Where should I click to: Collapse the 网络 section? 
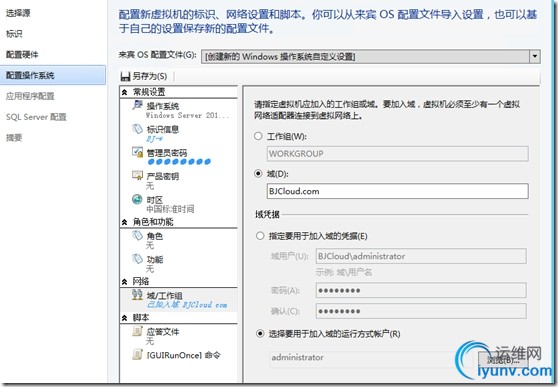(x=125, y=282)
